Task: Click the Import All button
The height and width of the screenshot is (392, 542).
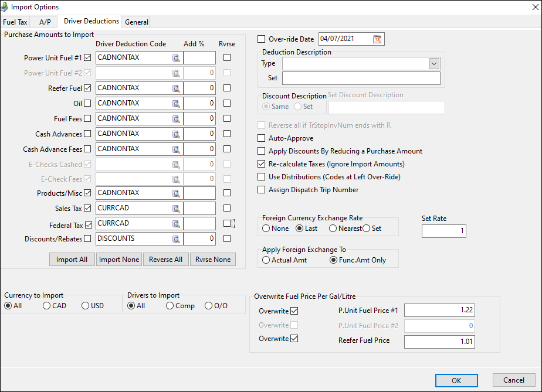Action: pos(72,260)
